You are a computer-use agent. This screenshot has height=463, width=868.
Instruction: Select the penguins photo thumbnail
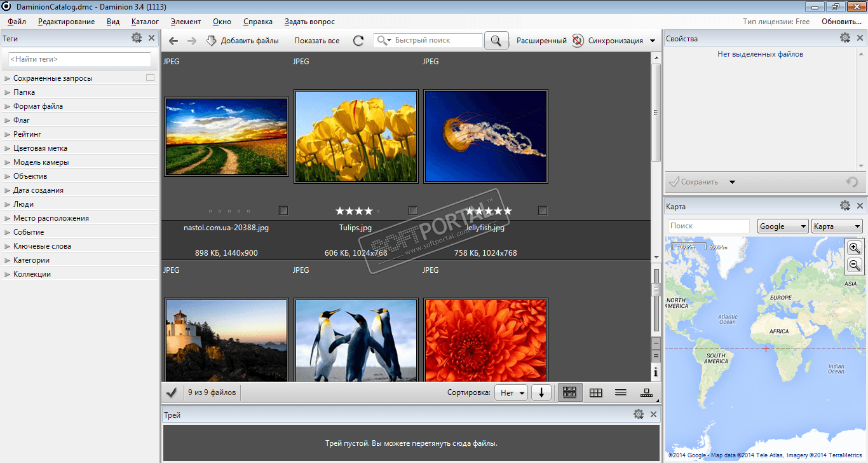(x=356, y=340)
